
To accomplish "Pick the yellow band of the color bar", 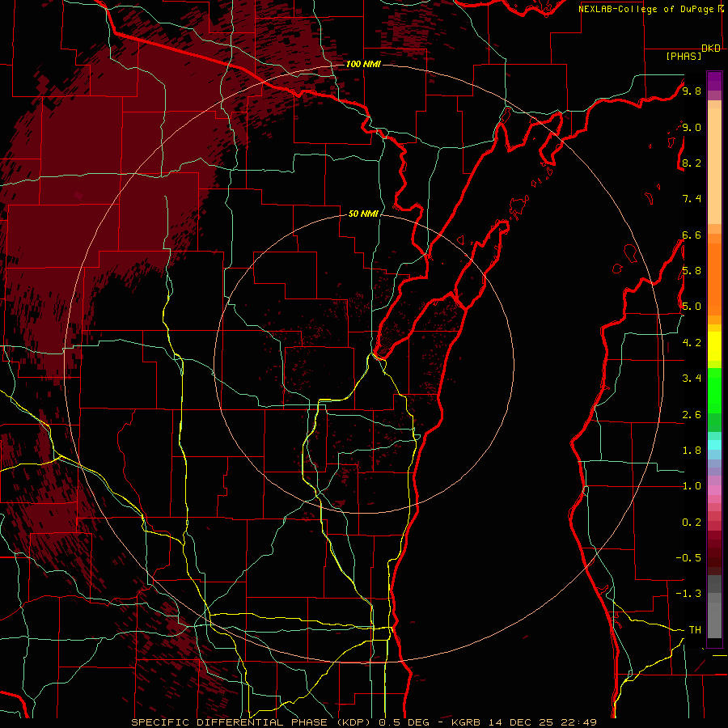I will click(x=714, y=346).
